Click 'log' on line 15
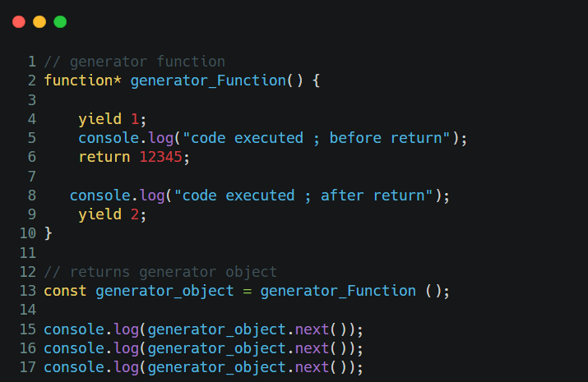Image resolution: width=588 pixels, height=382 pixels. pos(127,329)
